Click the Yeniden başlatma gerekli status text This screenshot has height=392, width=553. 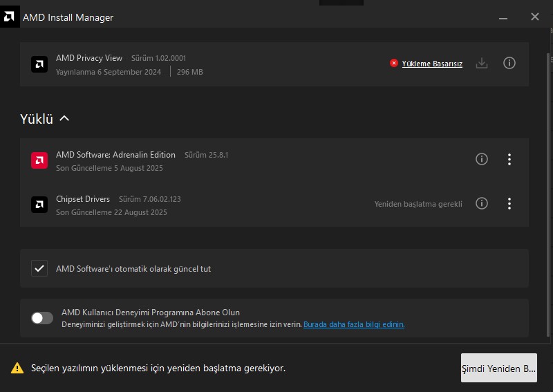click(418, 204)
